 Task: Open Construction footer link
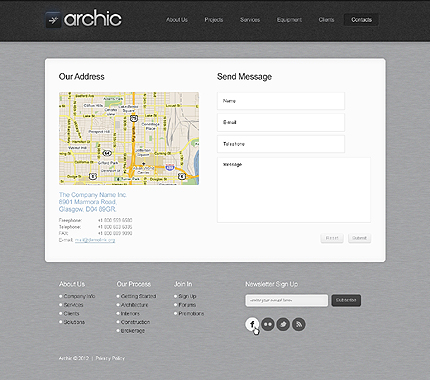[x=135, y=322]
